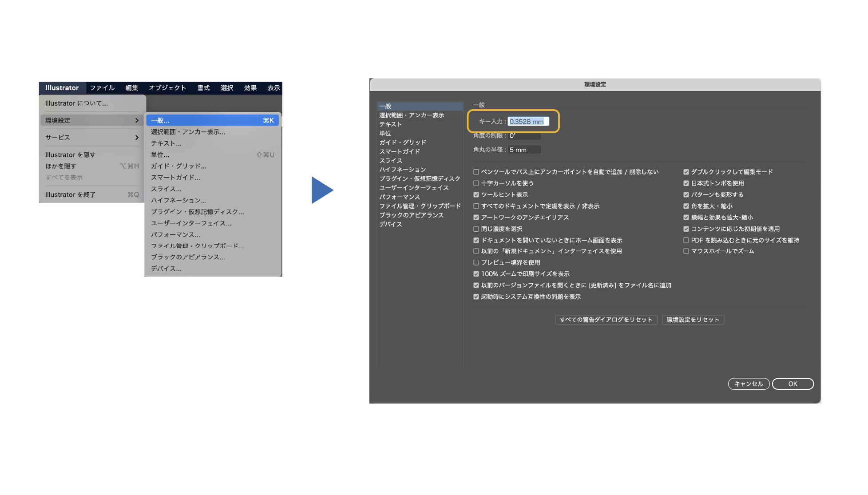Select ファイル管理・クリップボード in dialog list
The height and width of the screenshot is (495, 868).
click(420, 206)
